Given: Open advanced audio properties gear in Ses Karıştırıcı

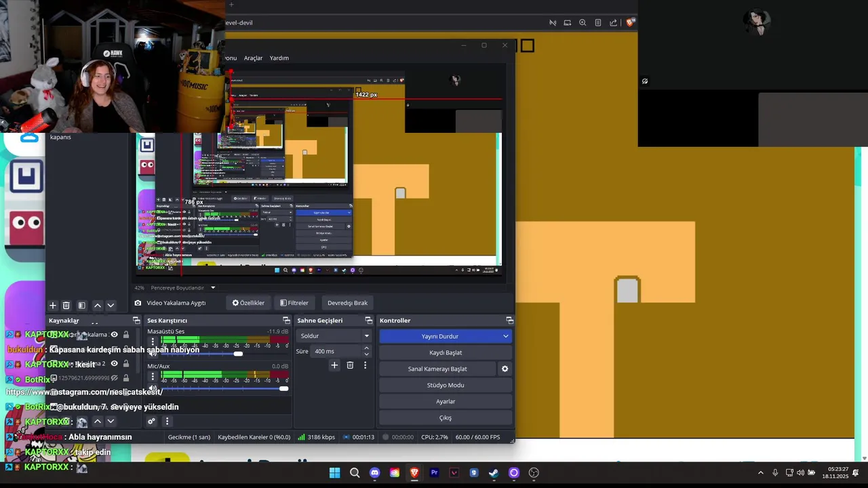Looking at the screenshot, I should point(151,422).
